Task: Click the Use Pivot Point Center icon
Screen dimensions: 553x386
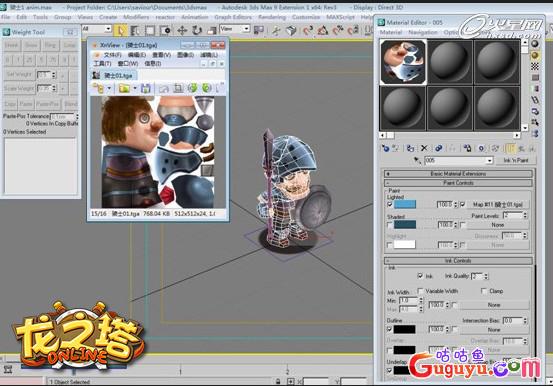Action: click(x=259, y=30)
